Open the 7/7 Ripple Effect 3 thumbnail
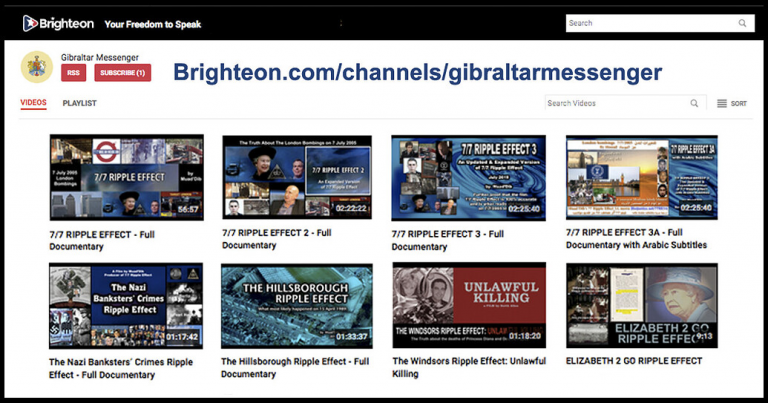The width and height of the screenshot is (768, 403). [468, 178]
